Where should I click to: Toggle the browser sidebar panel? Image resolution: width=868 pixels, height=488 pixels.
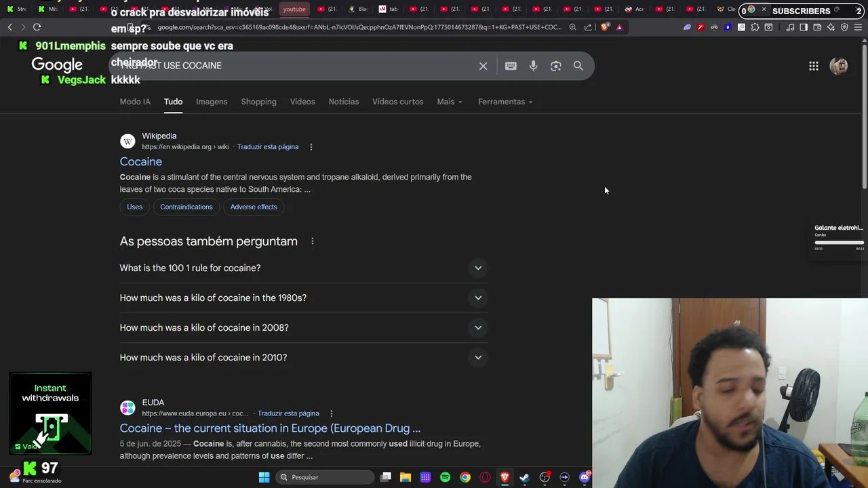point(804,27)
